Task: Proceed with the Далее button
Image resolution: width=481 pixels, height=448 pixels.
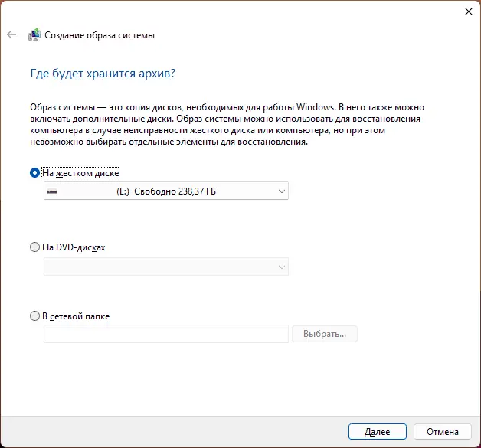Action: pos(378,432)
